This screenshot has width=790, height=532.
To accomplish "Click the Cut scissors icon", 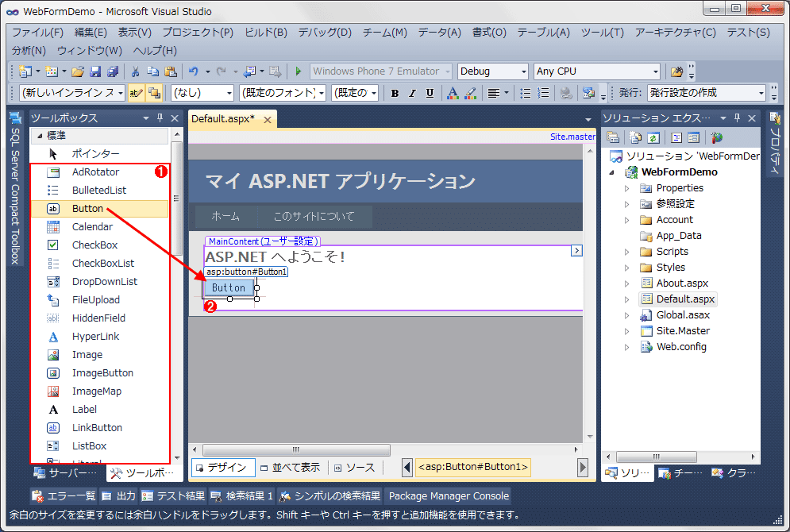I will pyautogui.click(x=135, y=71).
